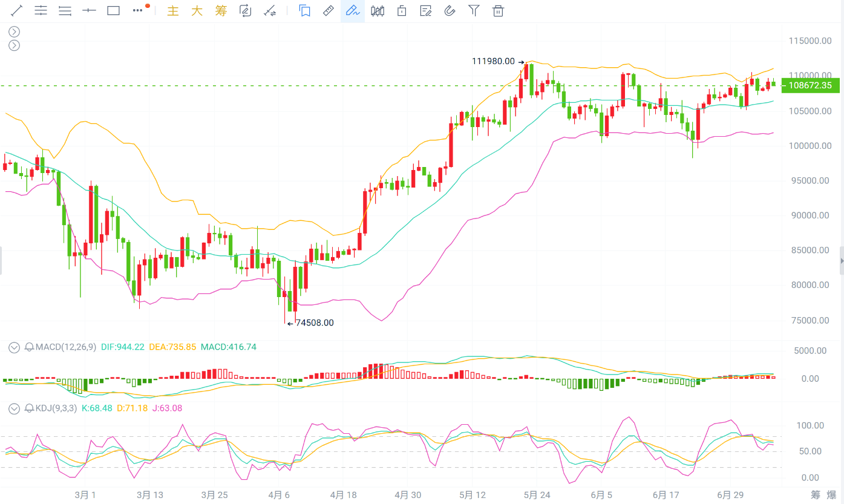This screenshot has width=844, height=504.
Task: Expand the lower circled arrow on main chart
Action: coord(14,45)
